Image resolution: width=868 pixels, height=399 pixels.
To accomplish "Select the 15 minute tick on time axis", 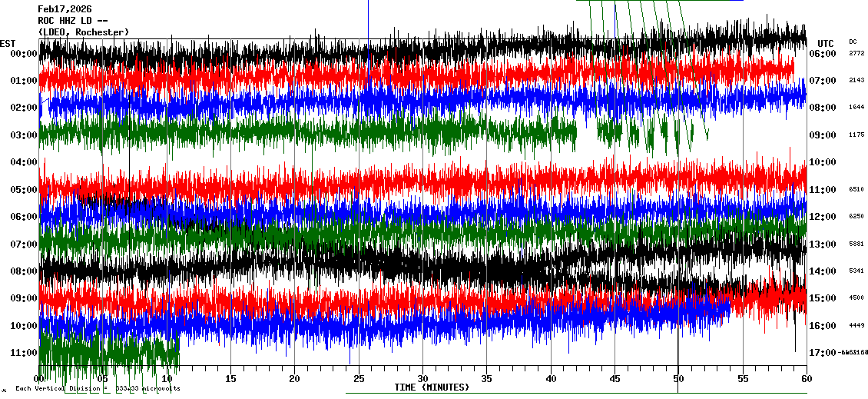I will pos(230,378).
